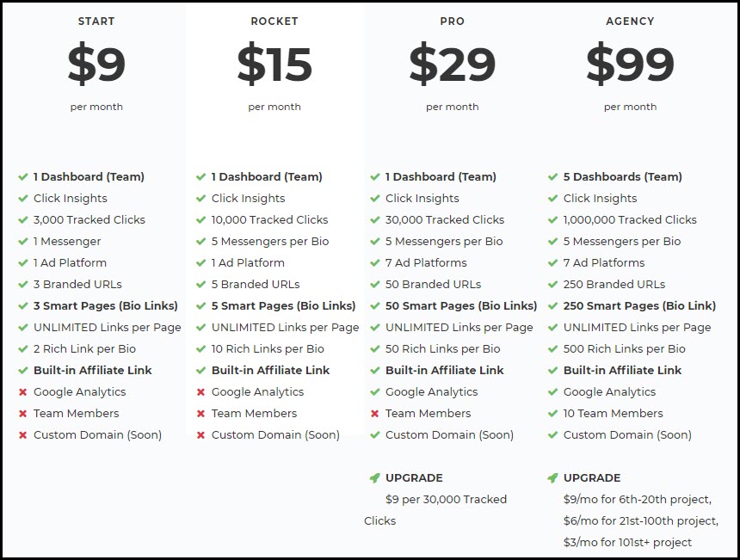Click the $99 AGENCY price
The image size is (740, 560).
(x=630, y=64)
